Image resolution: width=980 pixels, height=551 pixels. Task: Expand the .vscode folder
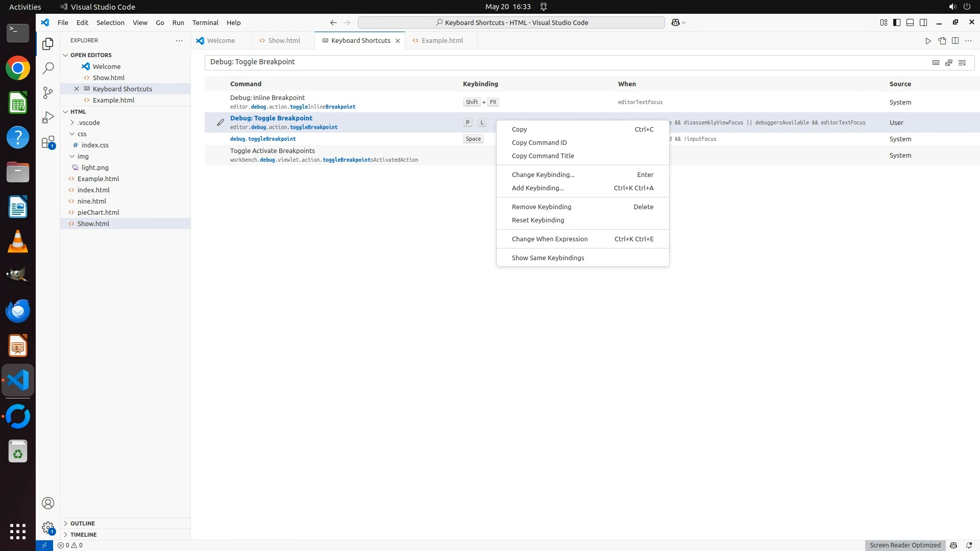[x=72, y=122]
